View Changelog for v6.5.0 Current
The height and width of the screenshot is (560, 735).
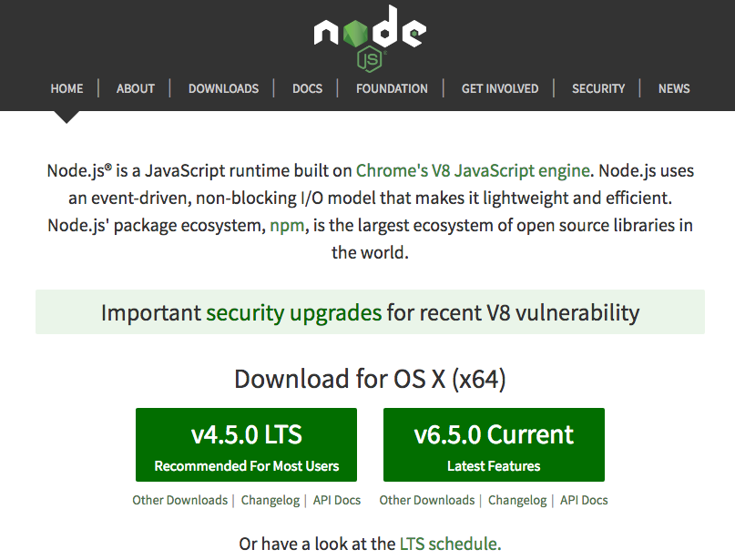click(517, 500)
